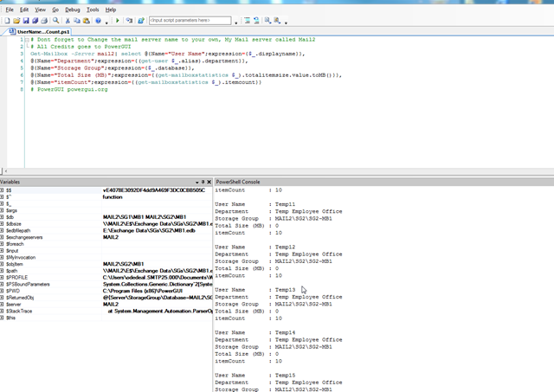554x392 pixels.
Task: Select the UserName...Count.ps1 tab
Action: point(40,32)
